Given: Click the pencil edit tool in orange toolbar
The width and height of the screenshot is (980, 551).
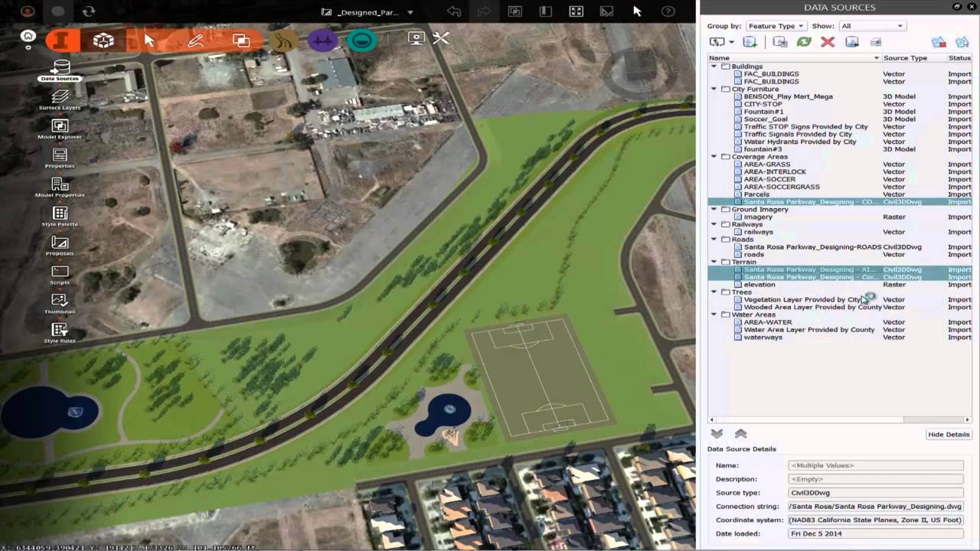Looking at the screenshot, I should pos(195,40).
